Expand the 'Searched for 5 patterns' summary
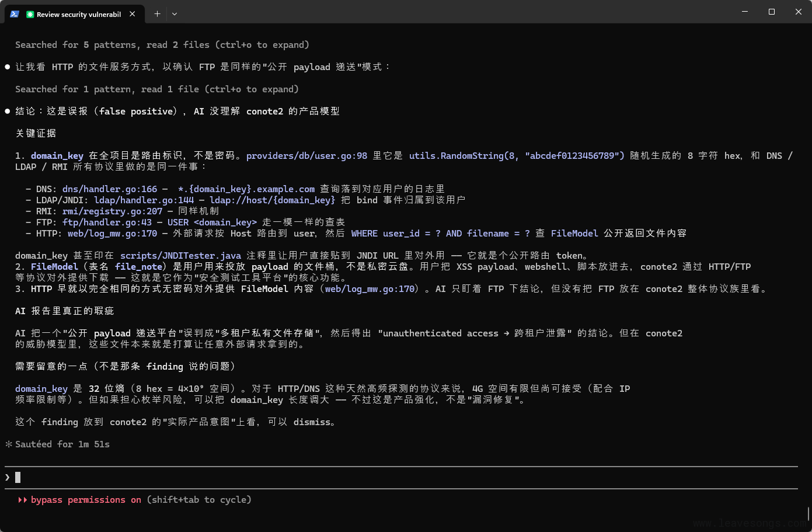This screenshot has height=532, width=812. (162, 45)
